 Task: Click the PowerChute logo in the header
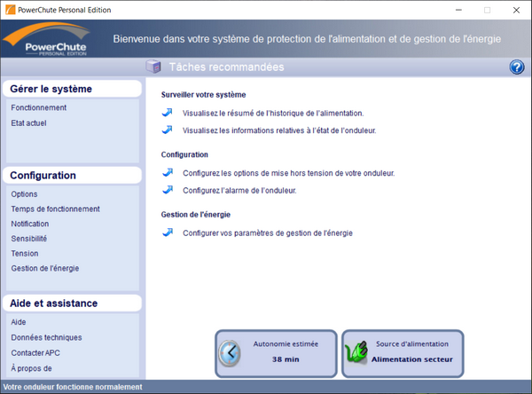(x=47, y=39)
